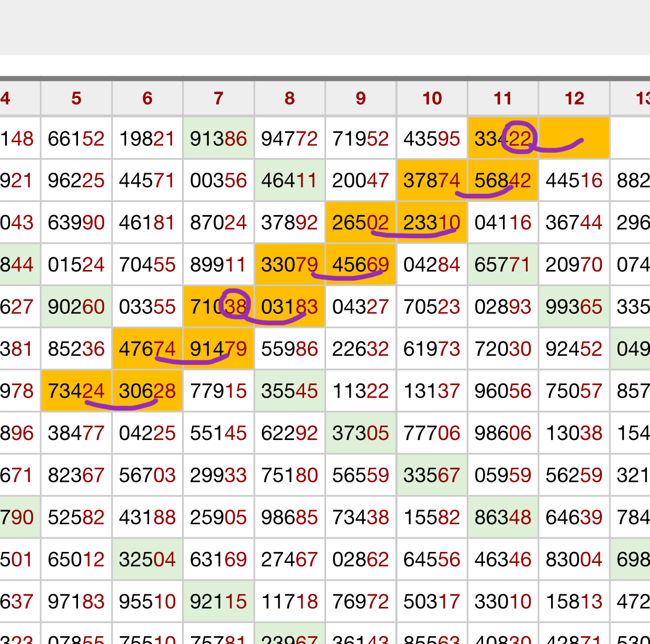Click the green cell 37305
This screenshot has height=644, width=650.
[x=361, y=433]
